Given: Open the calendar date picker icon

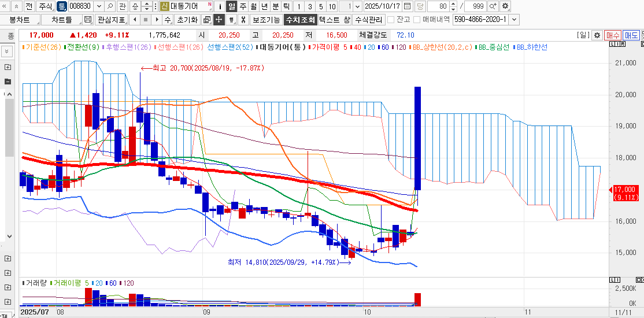Looking at the screenshot, I should coord(407,6).
